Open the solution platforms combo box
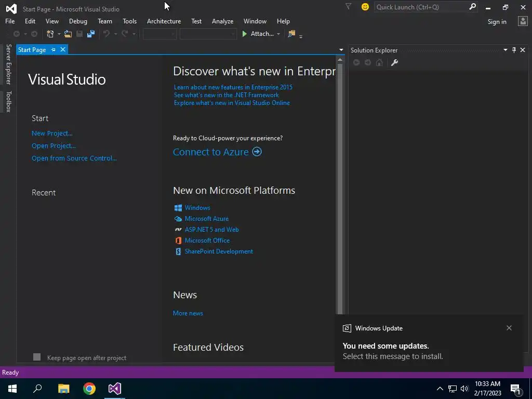The image size is (532, 399). 208,34
